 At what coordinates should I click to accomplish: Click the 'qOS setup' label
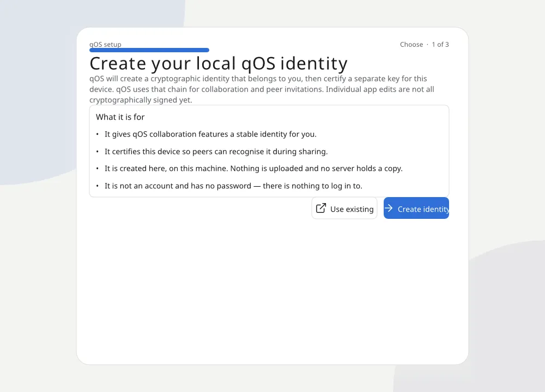[x=105, y=45]
